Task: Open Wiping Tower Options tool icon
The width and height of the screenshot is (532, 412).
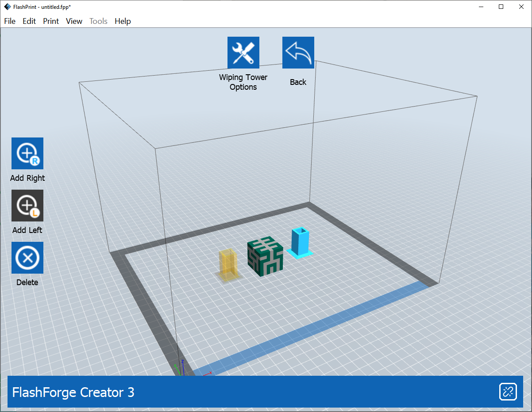Action: (x=243, y=53)
